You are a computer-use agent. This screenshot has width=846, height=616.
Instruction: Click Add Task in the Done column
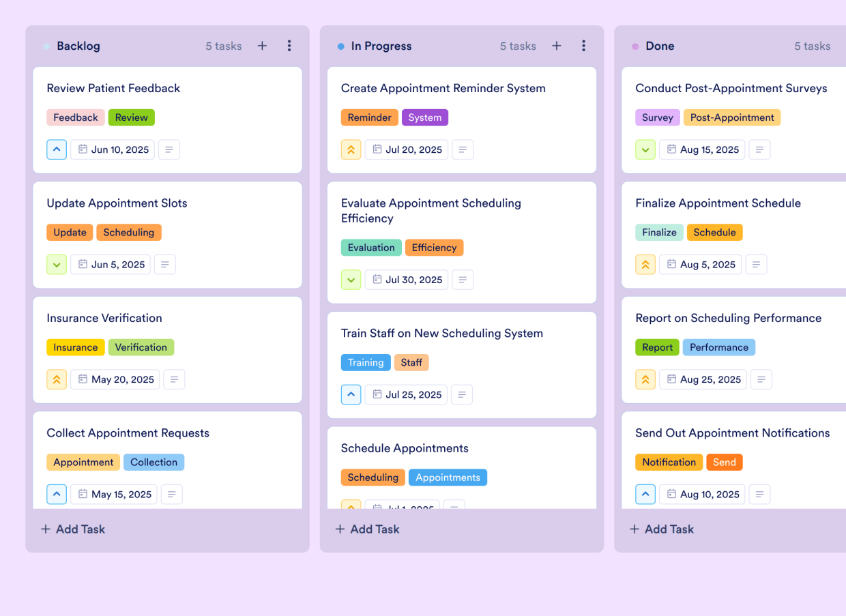click(x=661, y=529)
